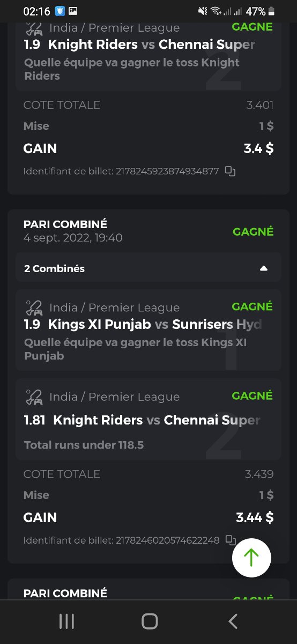The height and width of the screenshot is (644, 297).
Task: Tap the 3.44 $ gain amount
Action: click(x=255, y=517)
